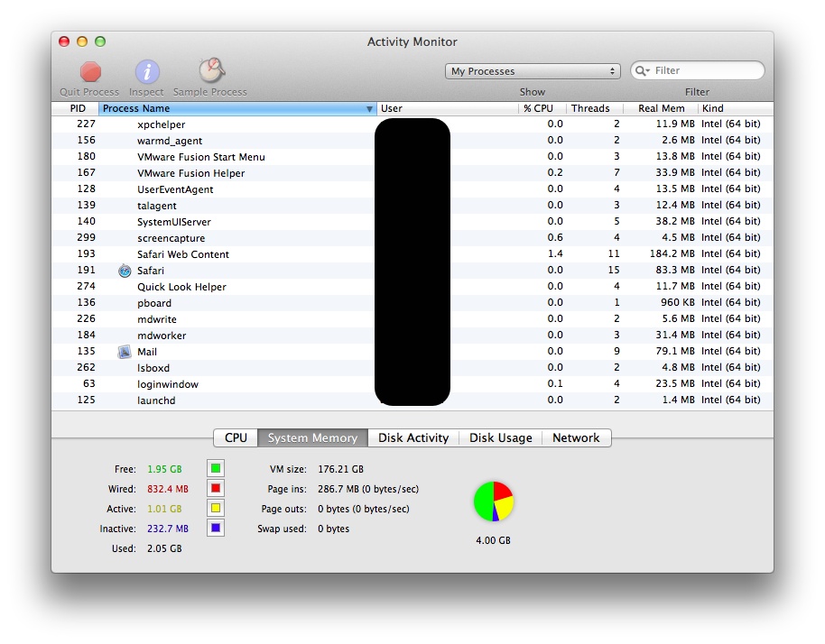Viewport: 825px width, 644px height.
Task: Select the launchd process row
Action: click(x=412, y=400)
